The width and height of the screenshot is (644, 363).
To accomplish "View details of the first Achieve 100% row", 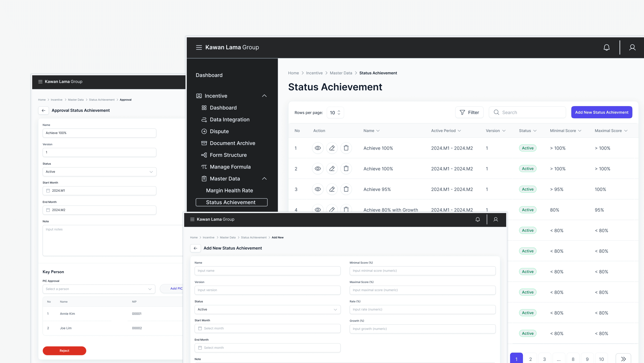I will coord(317,148).
